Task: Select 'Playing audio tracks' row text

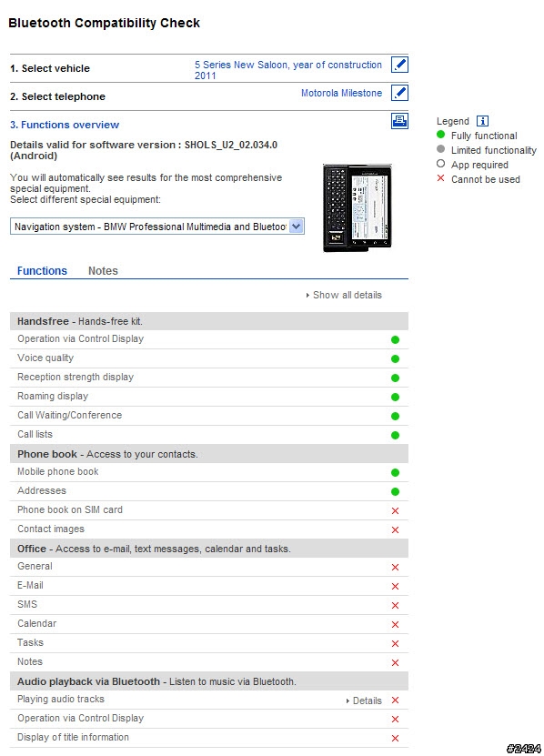Action: [x=61, y=699]
